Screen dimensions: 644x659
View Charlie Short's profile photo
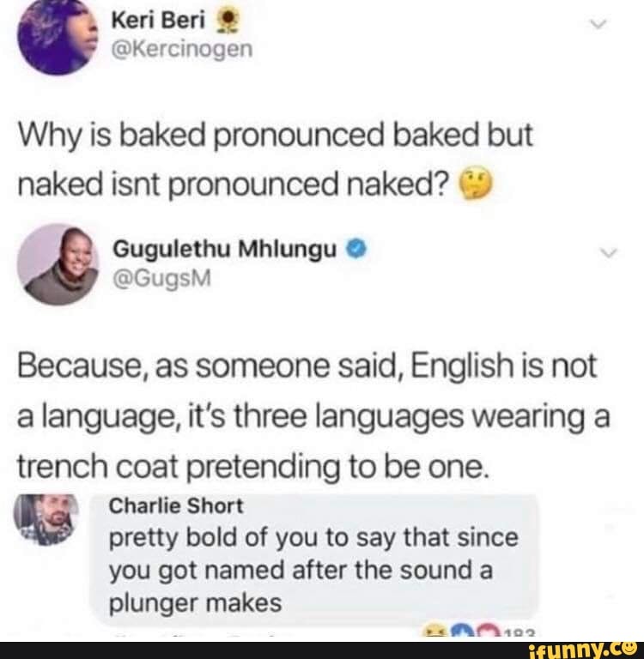(46, 519)
